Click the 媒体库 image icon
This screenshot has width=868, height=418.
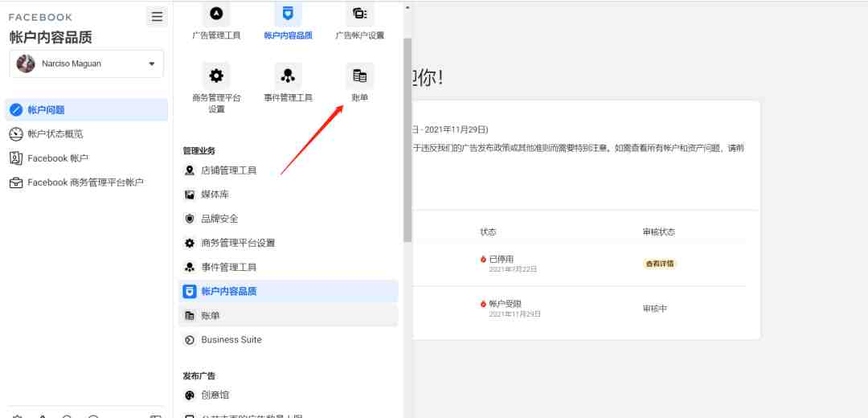click(190, 195)
